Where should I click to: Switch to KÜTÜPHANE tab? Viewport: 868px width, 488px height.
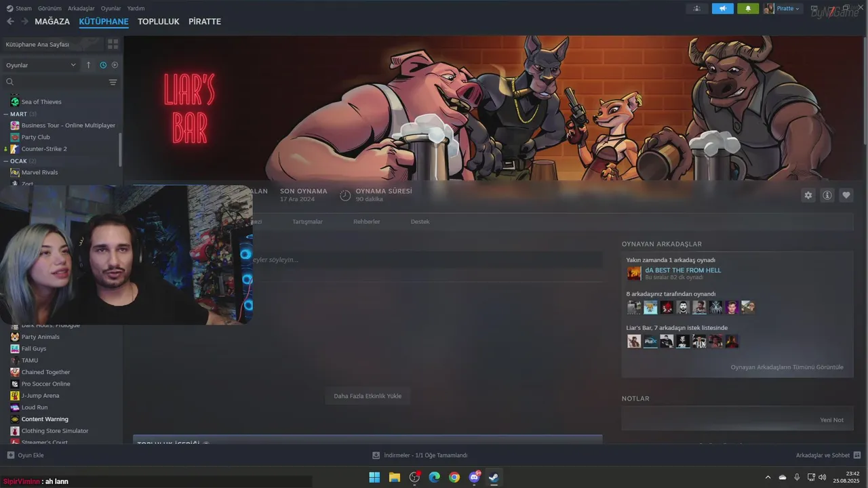click(104, 22)
